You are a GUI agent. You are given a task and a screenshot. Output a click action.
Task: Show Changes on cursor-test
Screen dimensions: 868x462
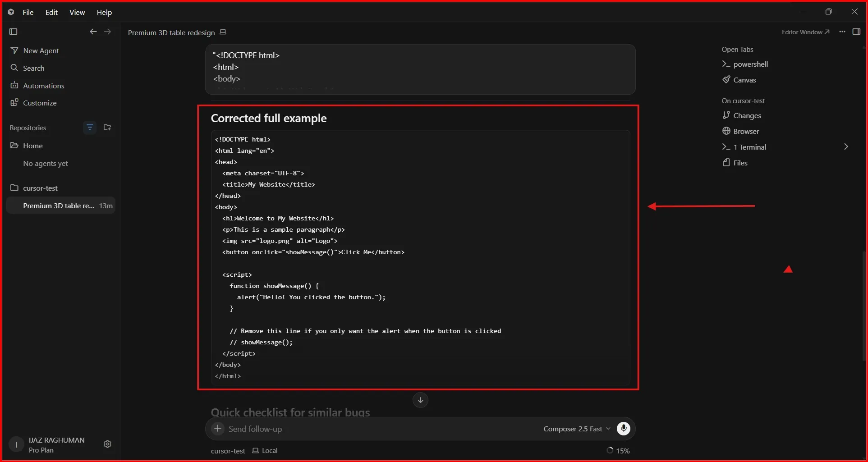click(742, 115)
